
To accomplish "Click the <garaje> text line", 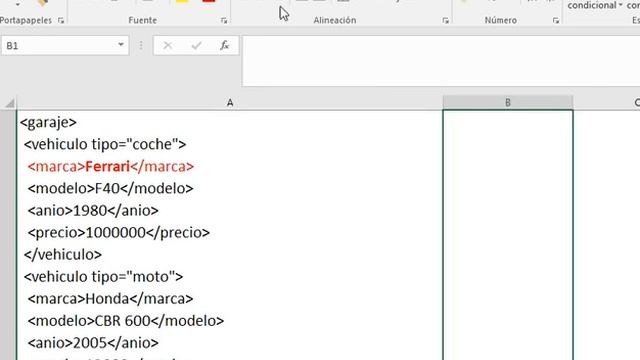I will pos(48,122).
